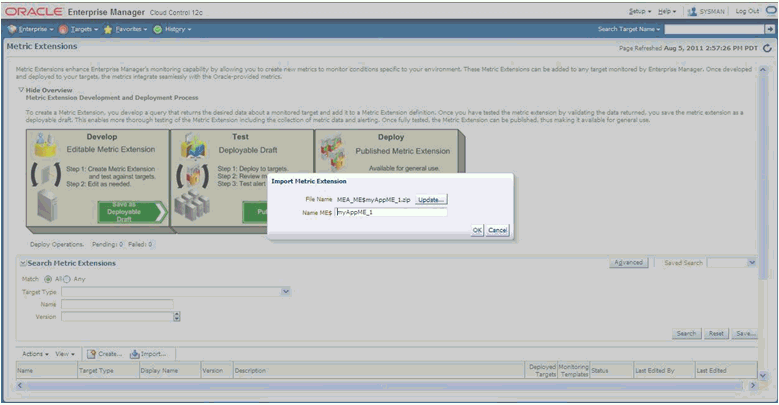This screenshot has width=779, height=405.
Task: Select the Any match radio button
Action: [x=67, y=279]
